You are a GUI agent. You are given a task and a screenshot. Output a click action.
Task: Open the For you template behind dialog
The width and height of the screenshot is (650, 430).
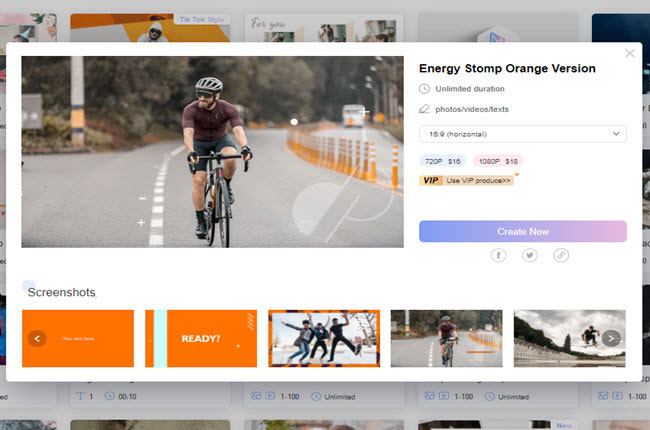tap(324, 28)
